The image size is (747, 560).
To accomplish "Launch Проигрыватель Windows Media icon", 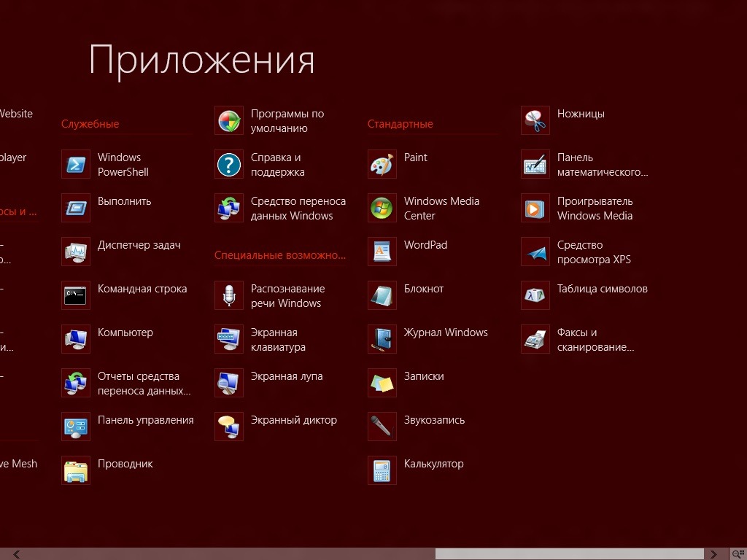I will pos(535,208).
